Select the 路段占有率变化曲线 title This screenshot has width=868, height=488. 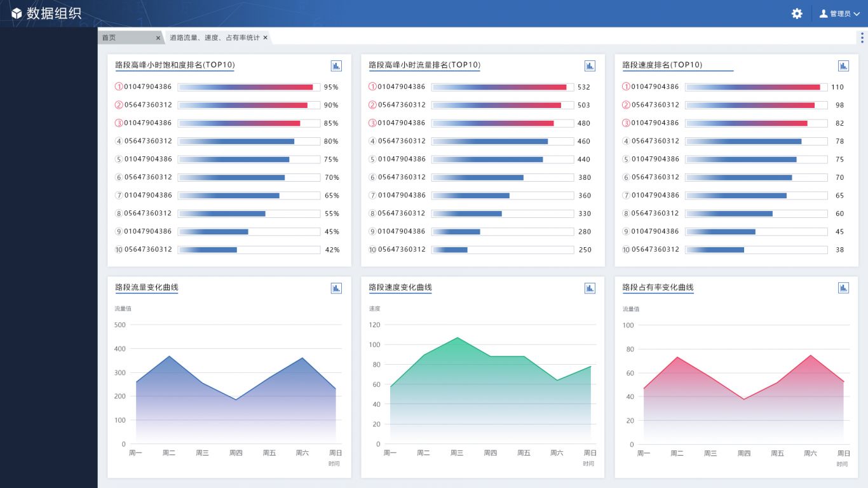click(x=658, y=287)
